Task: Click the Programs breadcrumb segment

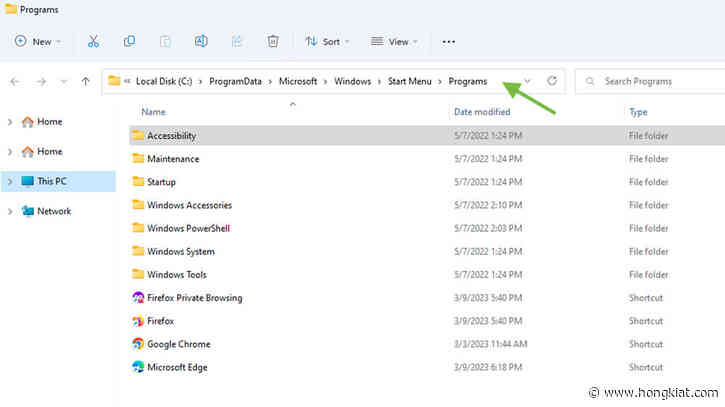Action: [468, 81]
